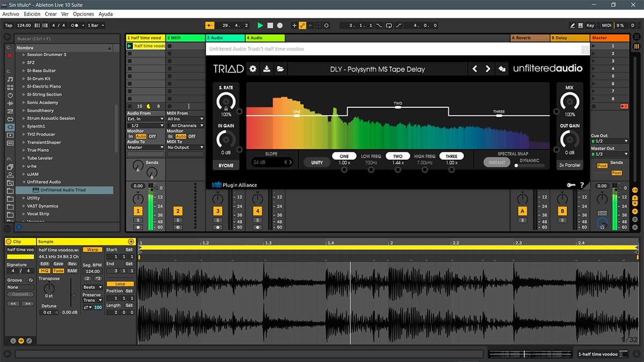Toggle the Loop switch in transport

pyautogui.click(x=389, y=25)
